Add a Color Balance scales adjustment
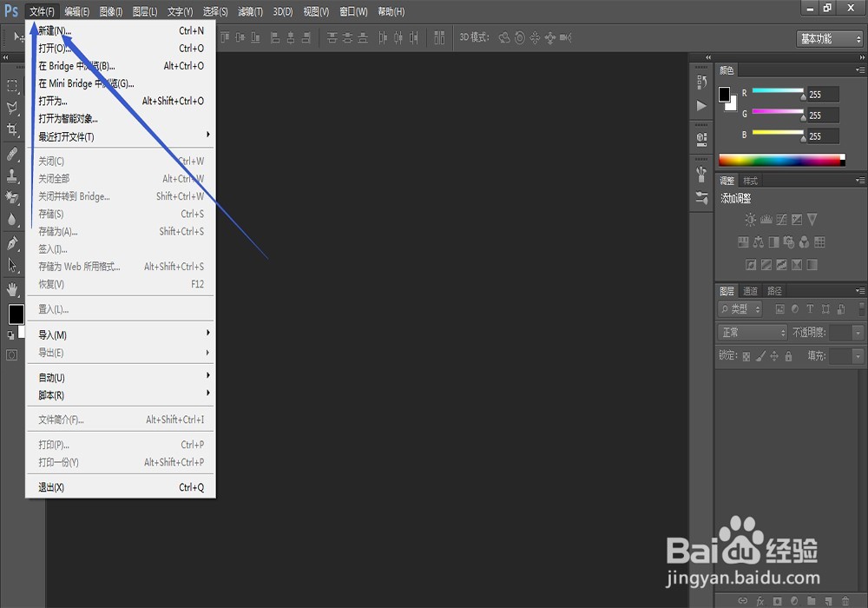Image resolution: width=868 pixels, height=608 pixels. pyautogui.click(x=759, y=242)
